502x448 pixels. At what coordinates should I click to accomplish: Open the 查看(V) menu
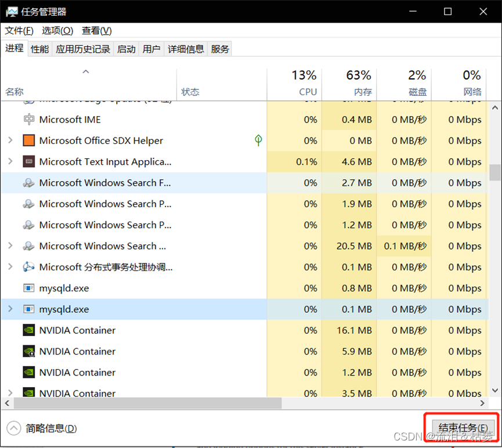pyautogui.click(x=97, y=31)
